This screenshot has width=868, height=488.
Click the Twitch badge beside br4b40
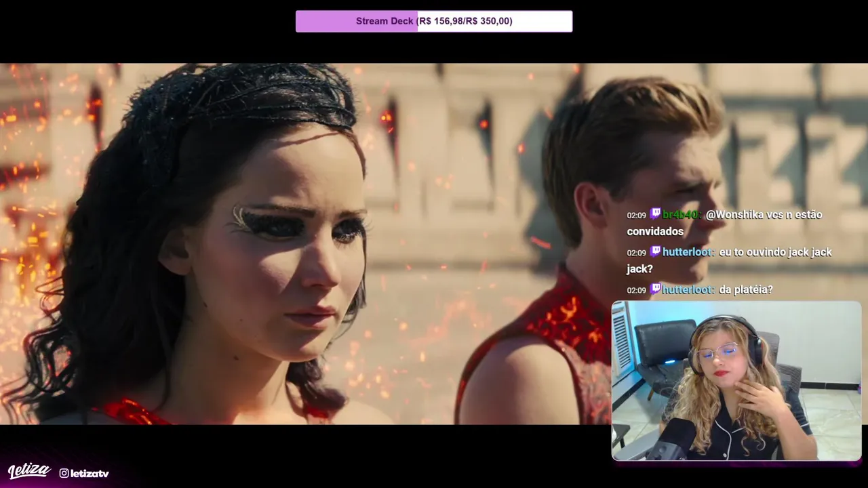pos(655,214)
